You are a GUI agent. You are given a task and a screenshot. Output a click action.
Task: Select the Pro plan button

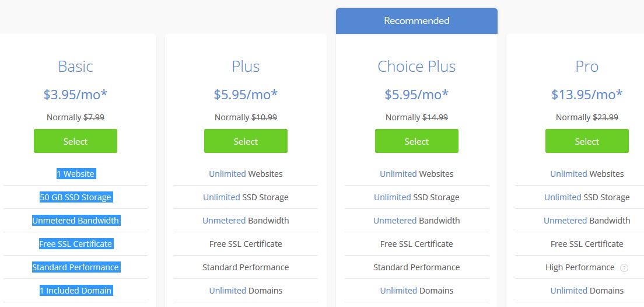(587, 141)
